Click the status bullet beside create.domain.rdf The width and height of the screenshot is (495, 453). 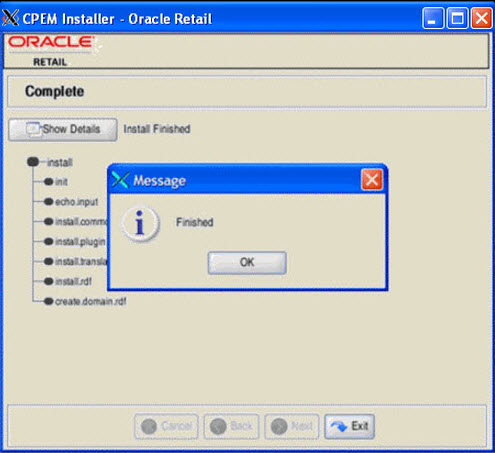pyautogui.click(x=49, y=301)
